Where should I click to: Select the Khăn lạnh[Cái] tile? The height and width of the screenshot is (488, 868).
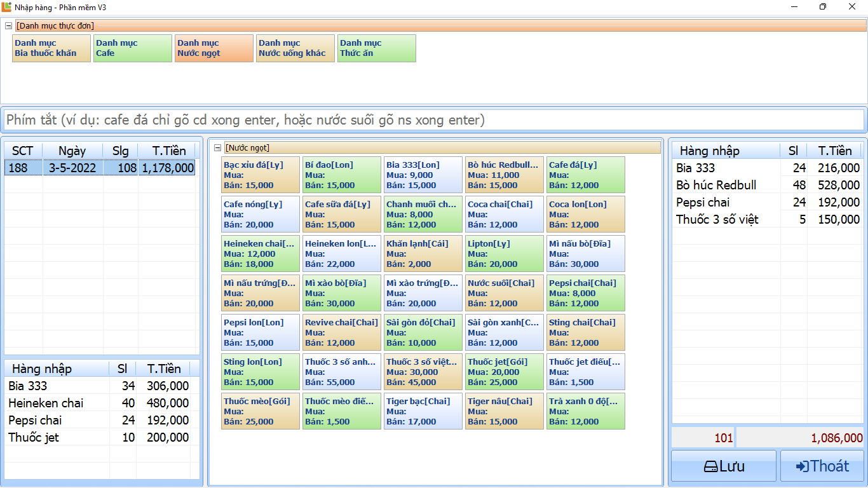pos(423,254)
